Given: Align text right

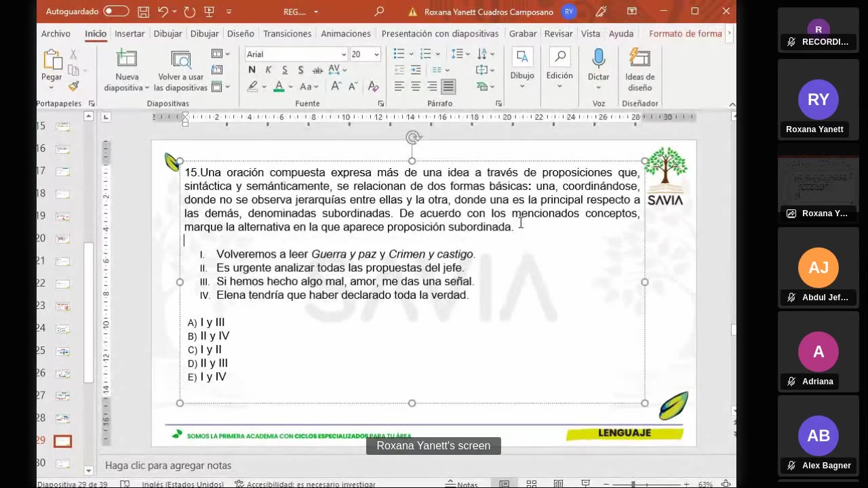Looking at the screenshot, I should pyautogui.click(x=432, y=87).
